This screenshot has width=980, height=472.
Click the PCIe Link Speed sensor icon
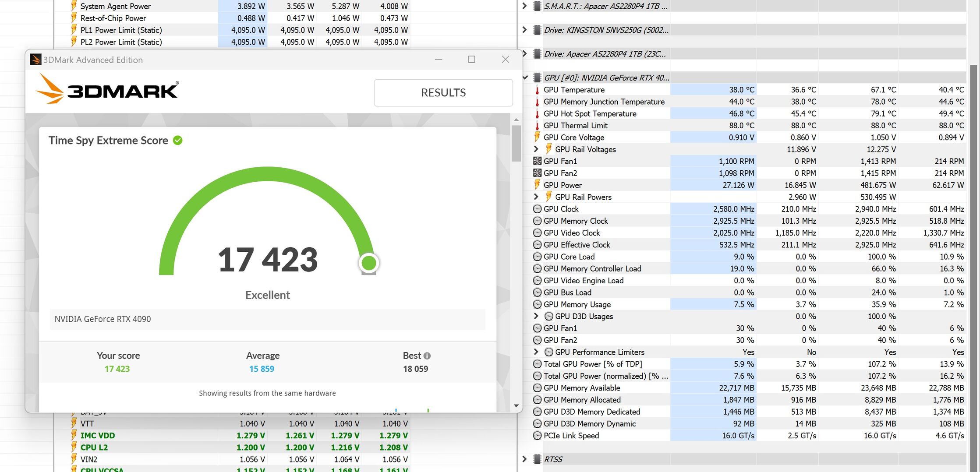(537, 436)
